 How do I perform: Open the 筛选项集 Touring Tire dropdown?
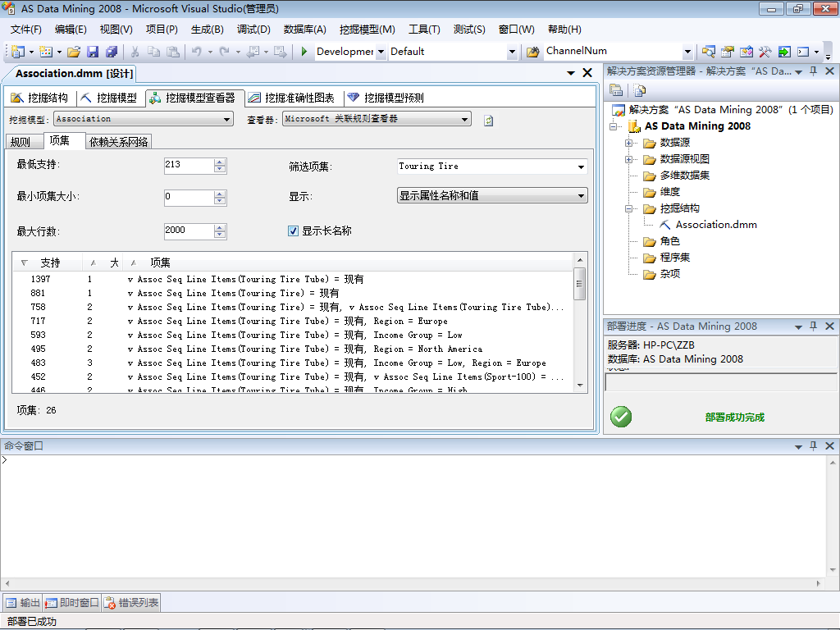point(581,167)
